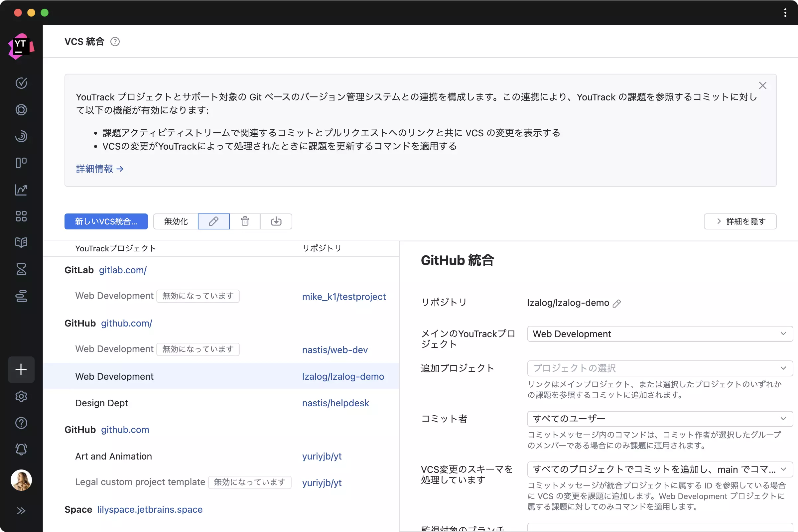
Task: Open the Agile Boards icon in sidebar
Action: point(21,163)
